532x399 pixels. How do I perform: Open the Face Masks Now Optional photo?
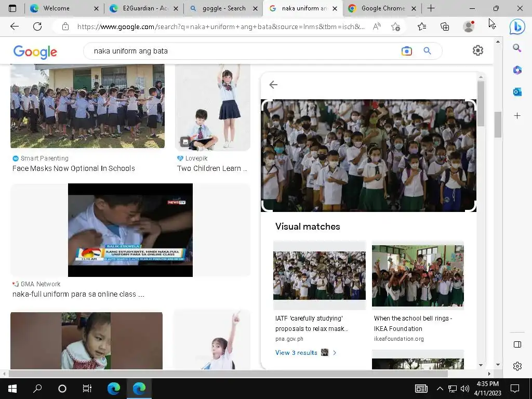[x=87, y=106]
